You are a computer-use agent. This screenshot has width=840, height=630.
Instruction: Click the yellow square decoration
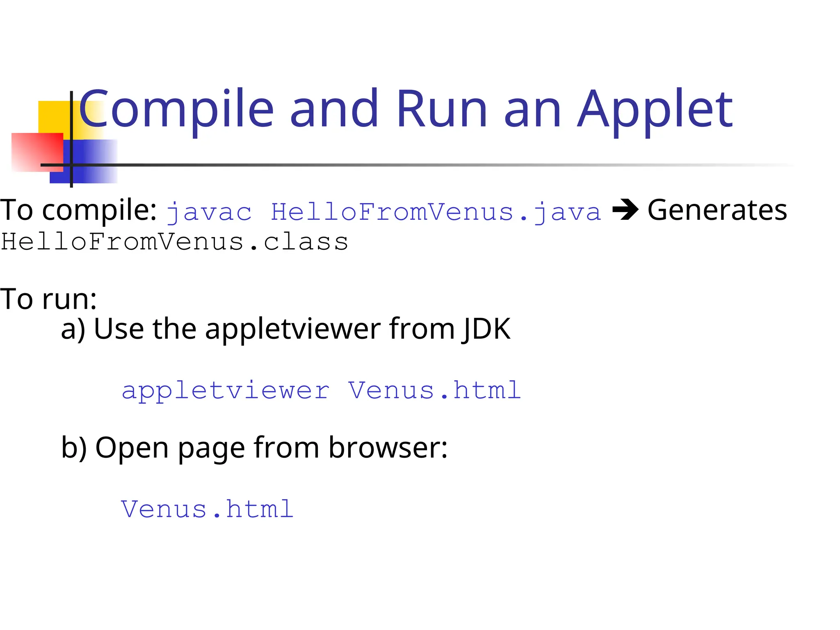click(x=53, y=117)
